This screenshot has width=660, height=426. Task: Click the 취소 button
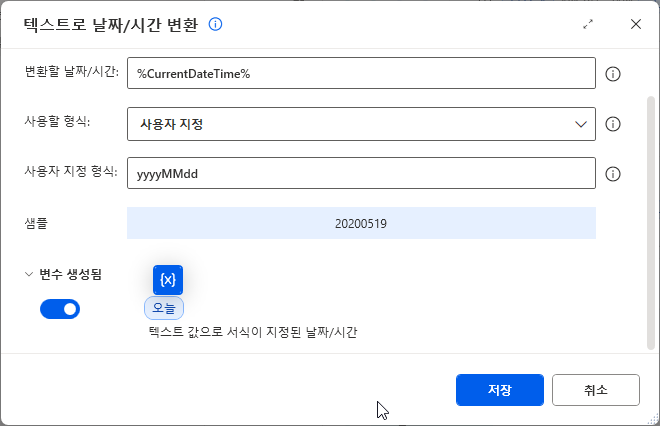point(596,390)
